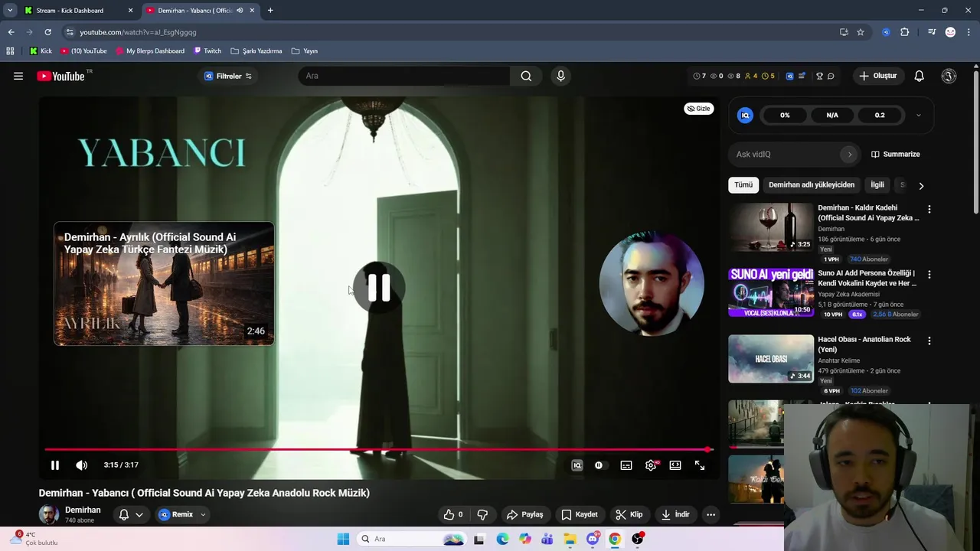This screenshot has width=980, height=551.
Task: Open options for Kaldır Kadehi video
Action: click(929, 209)
